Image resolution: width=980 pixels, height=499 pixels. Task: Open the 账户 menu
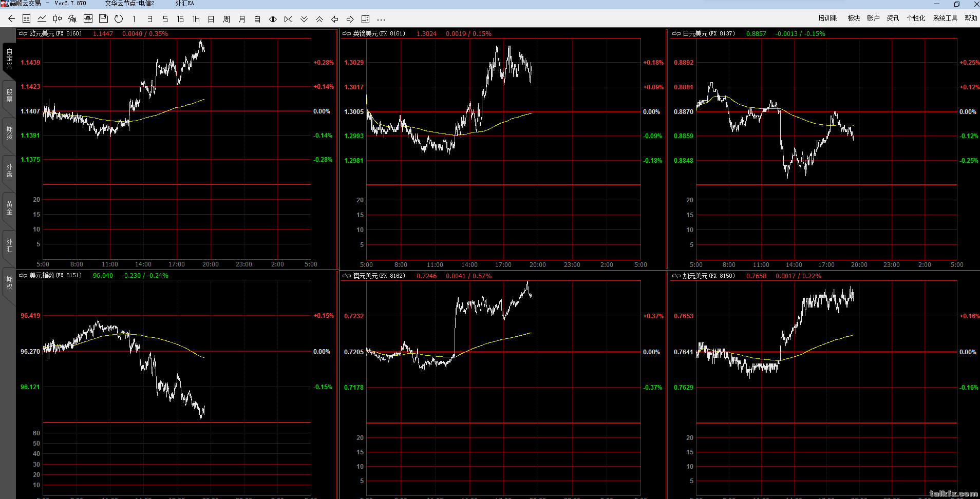click(873, 18)
